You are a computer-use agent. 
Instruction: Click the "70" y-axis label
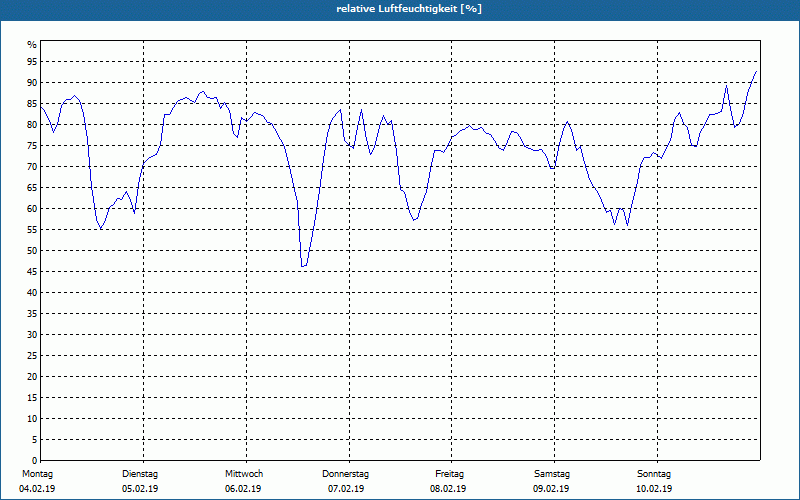(32, 167)
